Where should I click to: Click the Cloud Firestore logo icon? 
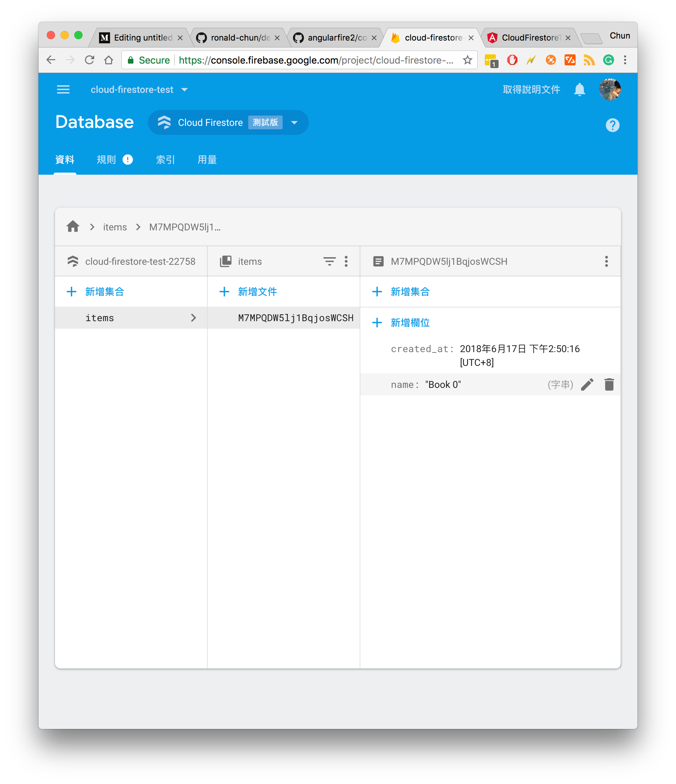click(164, 122)
